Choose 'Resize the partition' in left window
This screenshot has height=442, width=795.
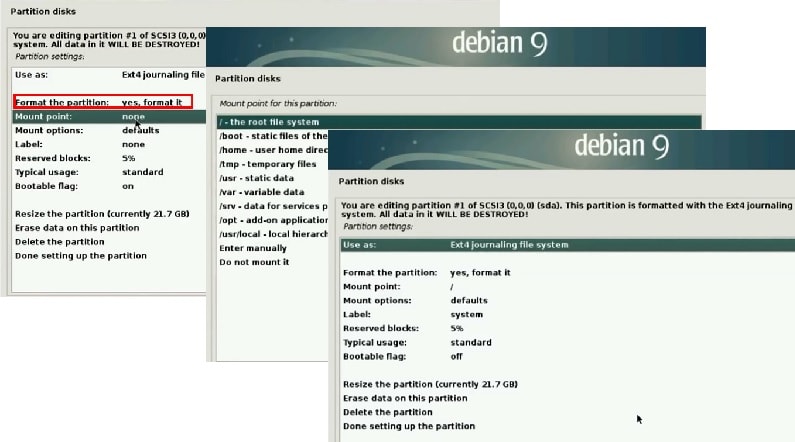coord(109,214)
